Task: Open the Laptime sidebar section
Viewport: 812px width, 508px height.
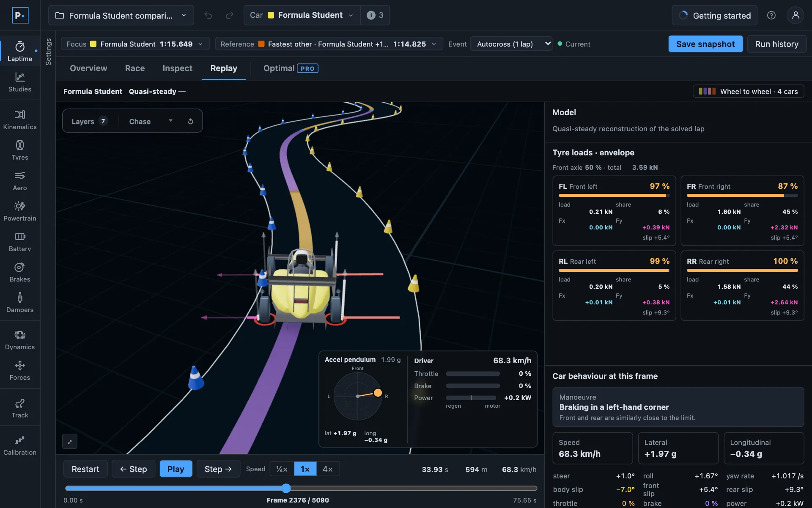Action: [20, 52]
